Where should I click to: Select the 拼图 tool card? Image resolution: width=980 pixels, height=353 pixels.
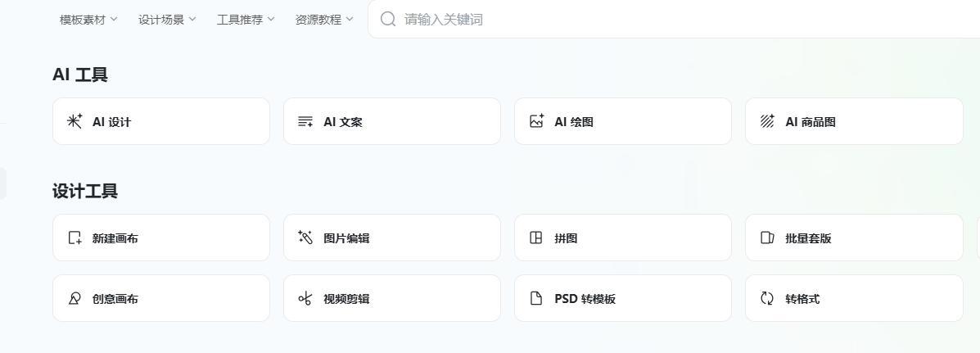[622, 238]
